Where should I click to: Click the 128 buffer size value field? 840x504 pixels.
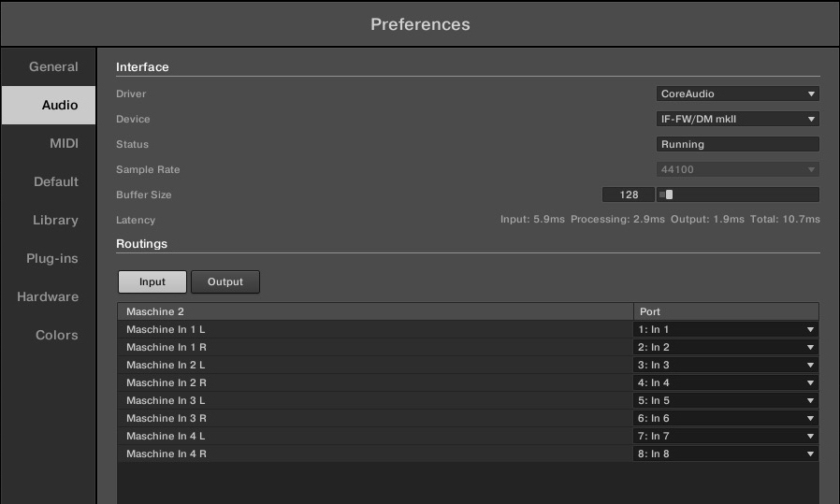(x=629, y=194)
